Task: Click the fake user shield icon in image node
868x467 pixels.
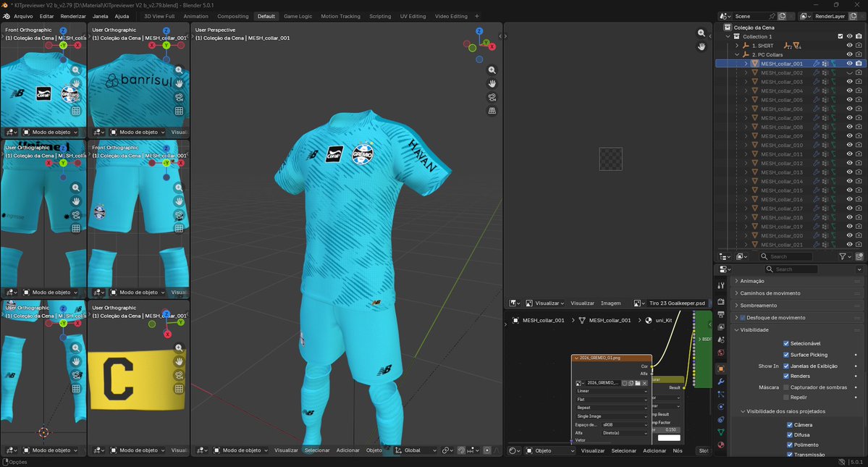Action: tap(625, 383)
